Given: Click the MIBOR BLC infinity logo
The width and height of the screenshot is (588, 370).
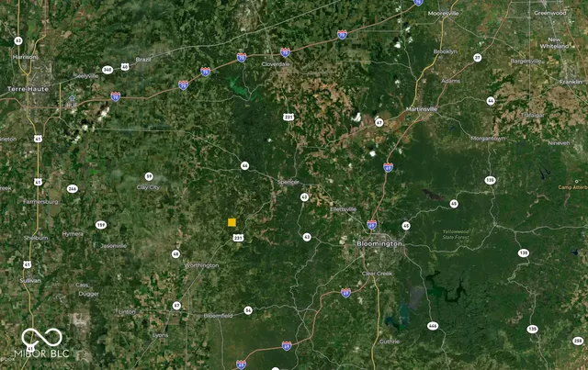Looking at the screenshot, I should 41,338.
